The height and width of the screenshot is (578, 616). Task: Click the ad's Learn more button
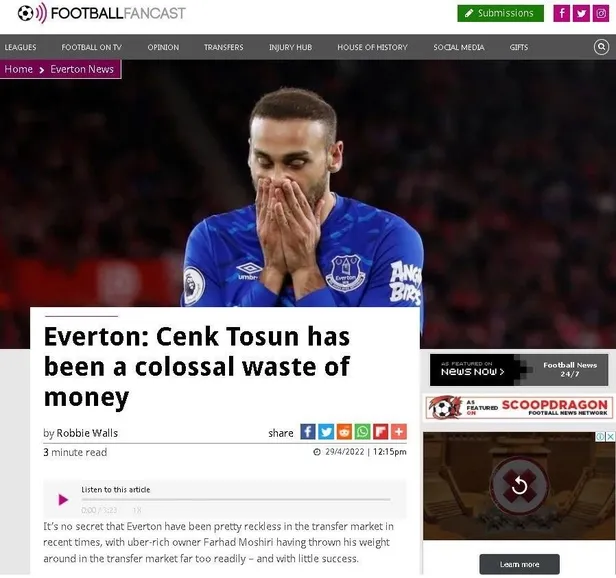click(x=519, y=564)
